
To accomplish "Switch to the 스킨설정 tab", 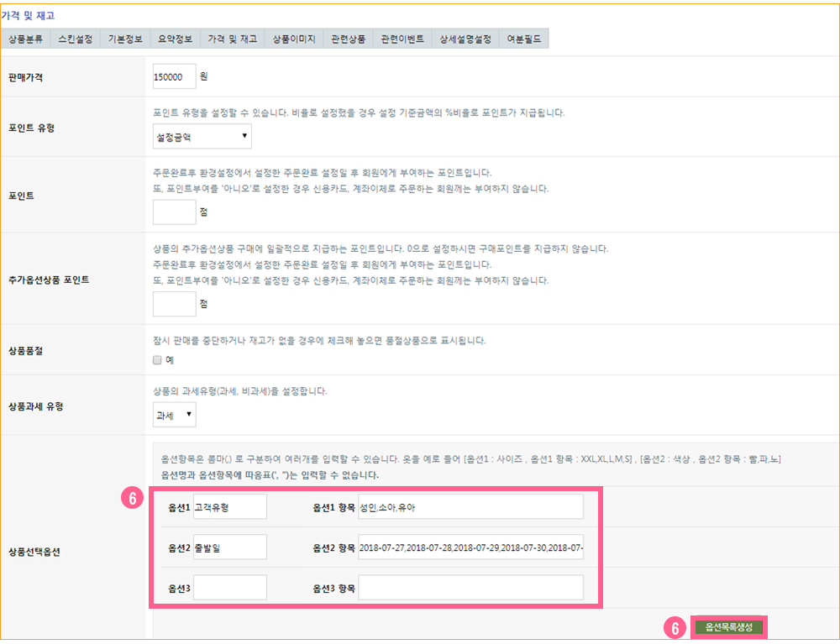I will pyautogui.click(x=76, y=39).
